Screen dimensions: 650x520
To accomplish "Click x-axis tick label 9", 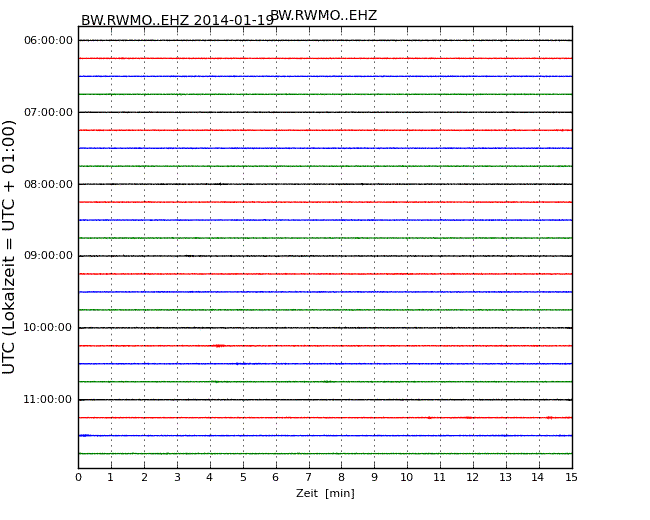I will 374,478.
